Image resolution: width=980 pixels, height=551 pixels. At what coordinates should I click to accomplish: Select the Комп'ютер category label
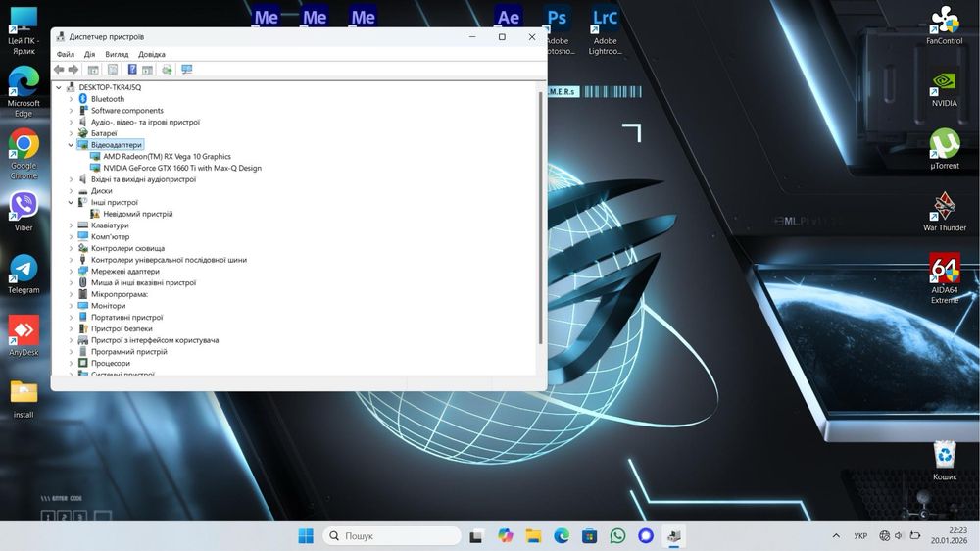(110, 237)
